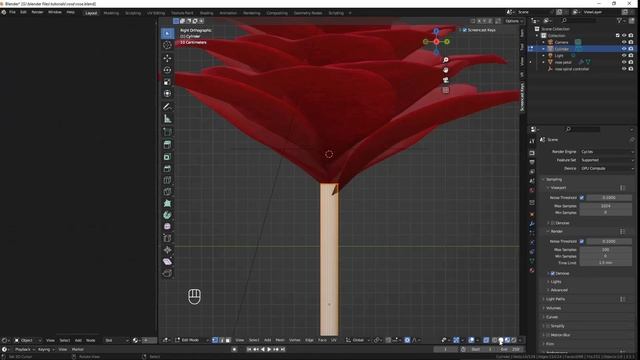Viewport: 640px width, 360px height.
Task: Select the Shear tool
Action: coord(167,262)
